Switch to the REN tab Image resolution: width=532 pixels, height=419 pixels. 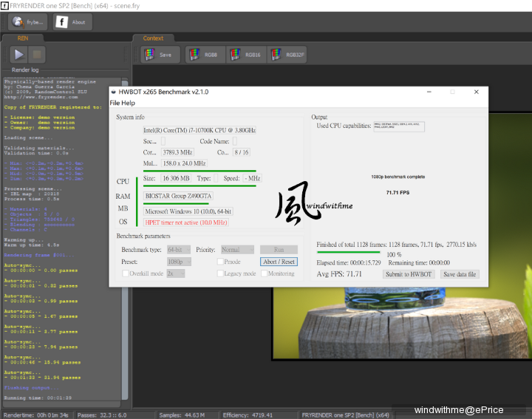coord(23,38)
